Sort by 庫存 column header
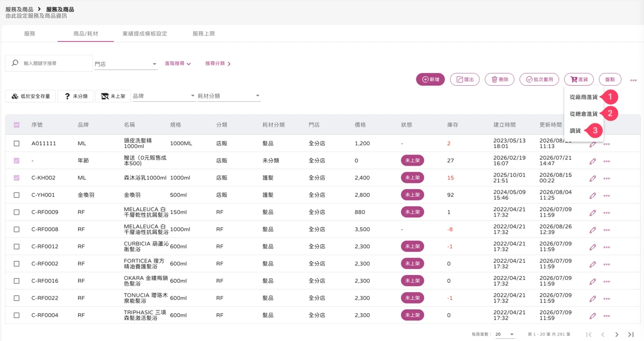This screenshot has width=644, height=341. pyautogui.click(x=452, y=125)
